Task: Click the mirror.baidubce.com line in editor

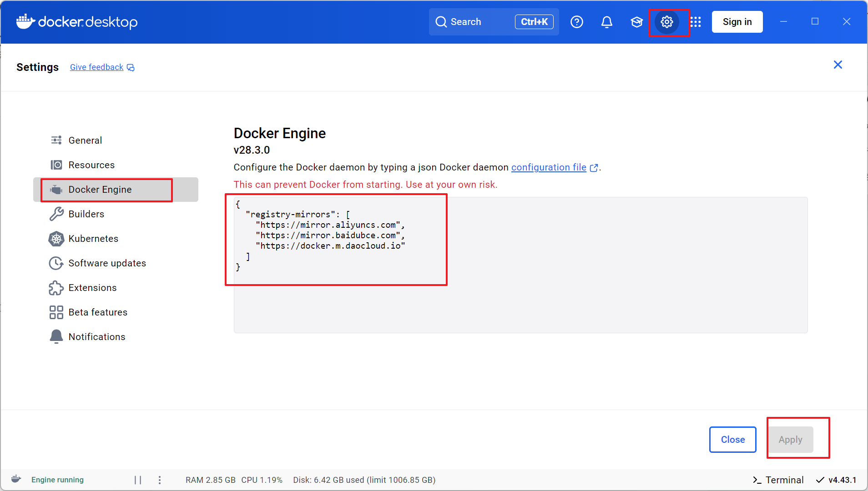Action: point(330,235)
